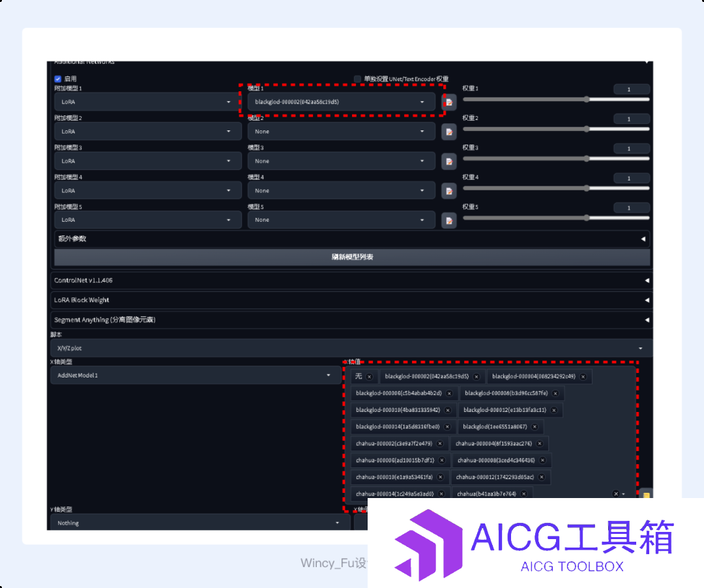Click the 权重 1 number field
The image size is (704, 588).
(x=632, y=89)
